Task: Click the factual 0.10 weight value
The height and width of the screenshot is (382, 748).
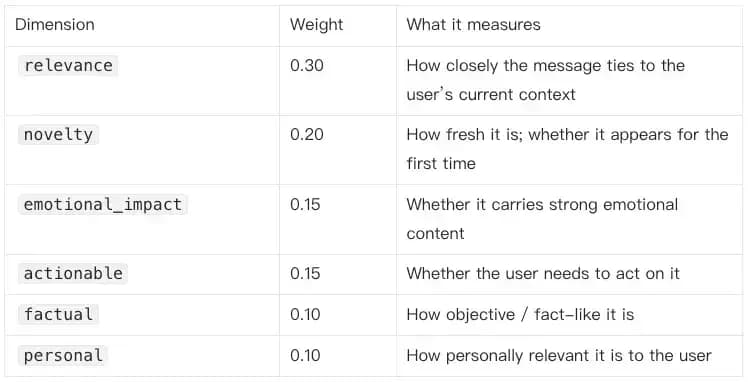Action: coord(305,315)
